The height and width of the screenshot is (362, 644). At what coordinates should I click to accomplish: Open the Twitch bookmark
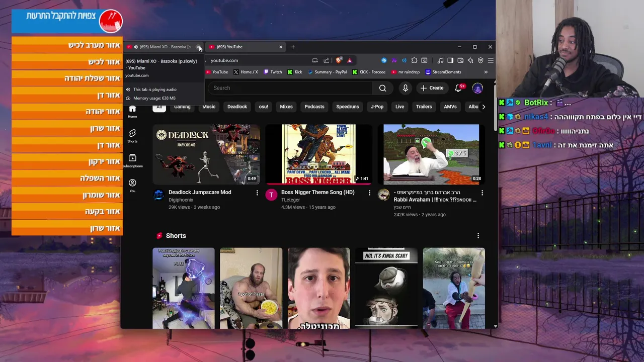tap(273, 72)
